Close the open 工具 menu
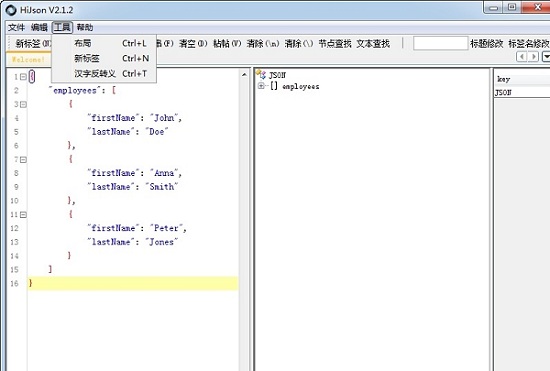 pos(62,27)
